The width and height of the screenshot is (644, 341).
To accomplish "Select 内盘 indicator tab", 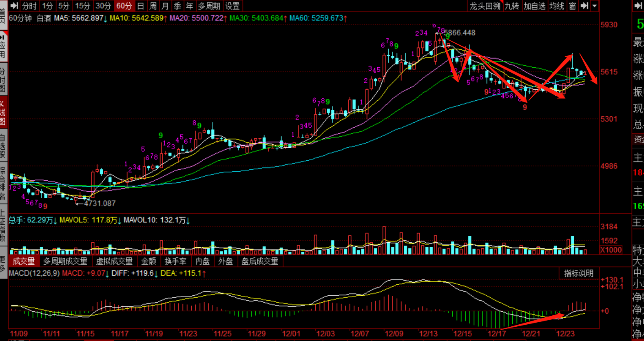I will 202,261.
